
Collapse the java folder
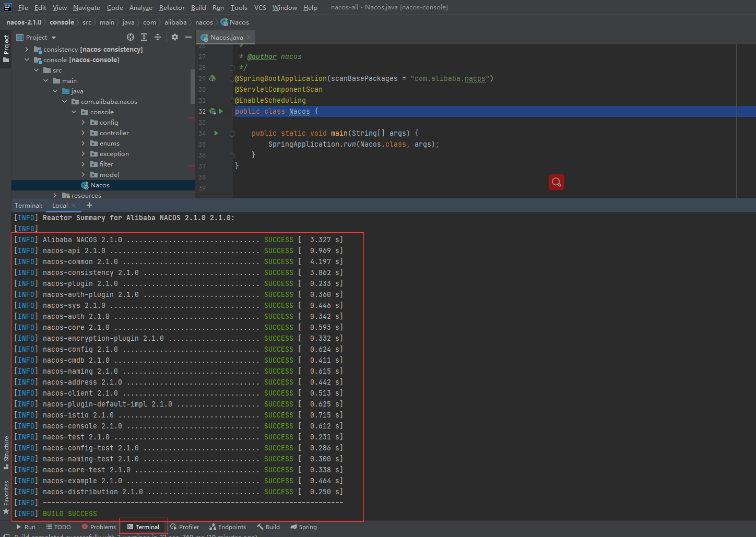click(55, 91)
